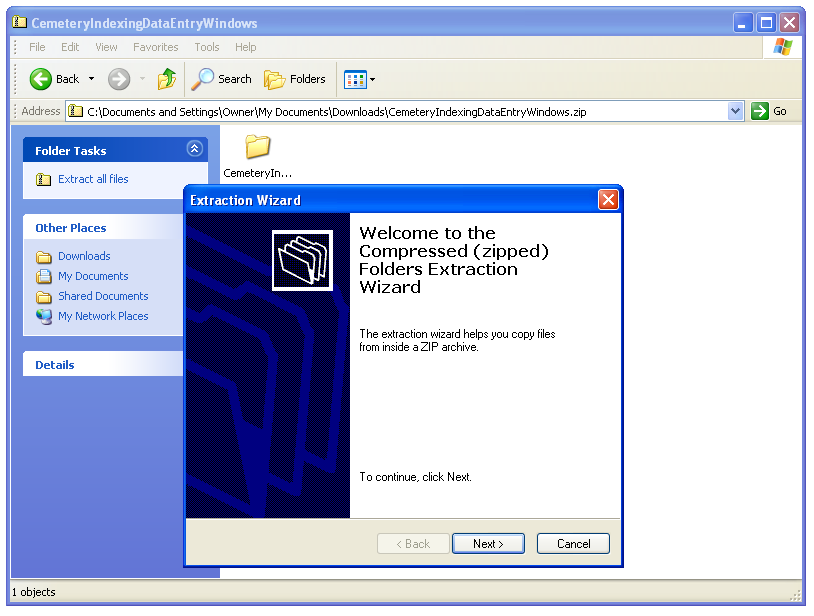Open Shared Documents link
The image size is (814, 616).
pos(103,296)
